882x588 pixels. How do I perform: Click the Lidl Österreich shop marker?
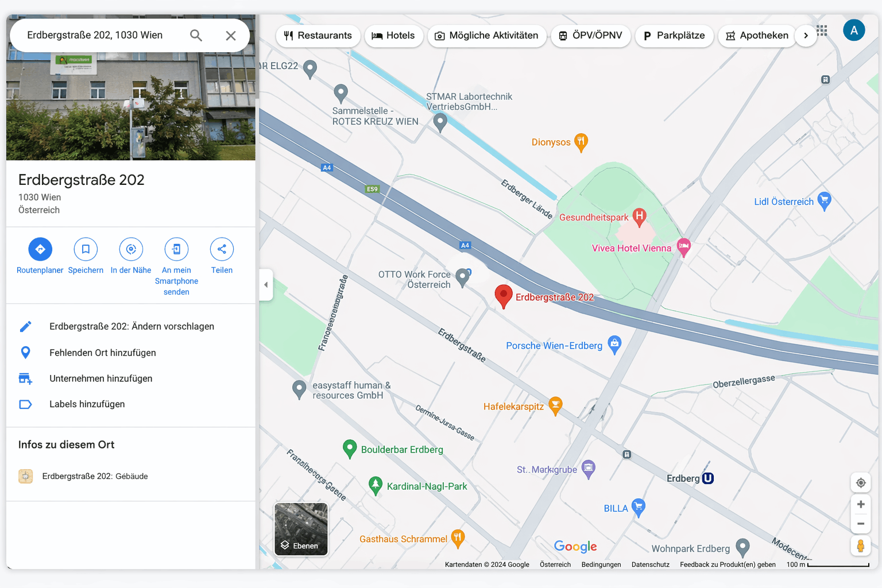(825, 200)
